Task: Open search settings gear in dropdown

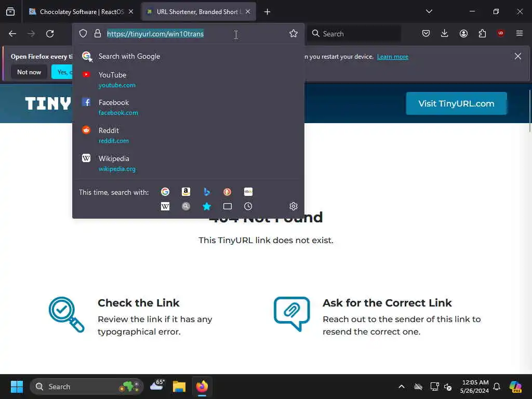Action: coord(294,206)
